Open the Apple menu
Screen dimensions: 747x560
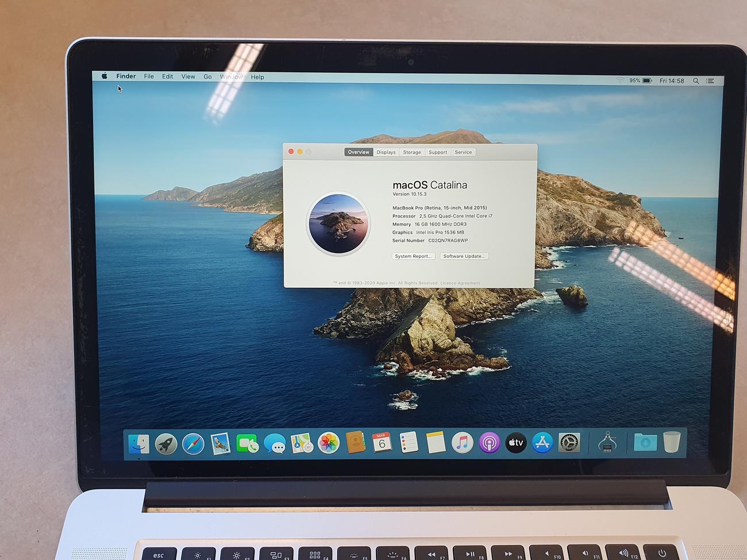(x=105, y=76)
